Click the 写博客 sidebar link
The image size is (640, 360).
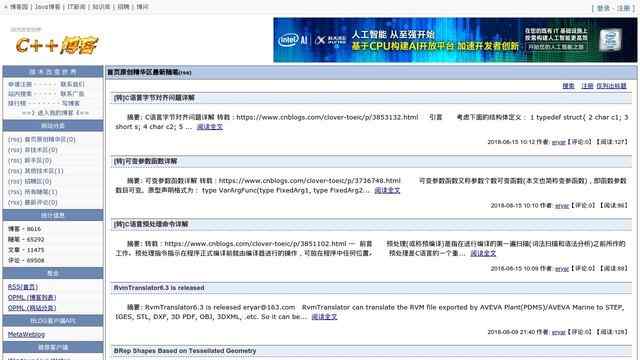pyautogui.click(x=71, y=103)
